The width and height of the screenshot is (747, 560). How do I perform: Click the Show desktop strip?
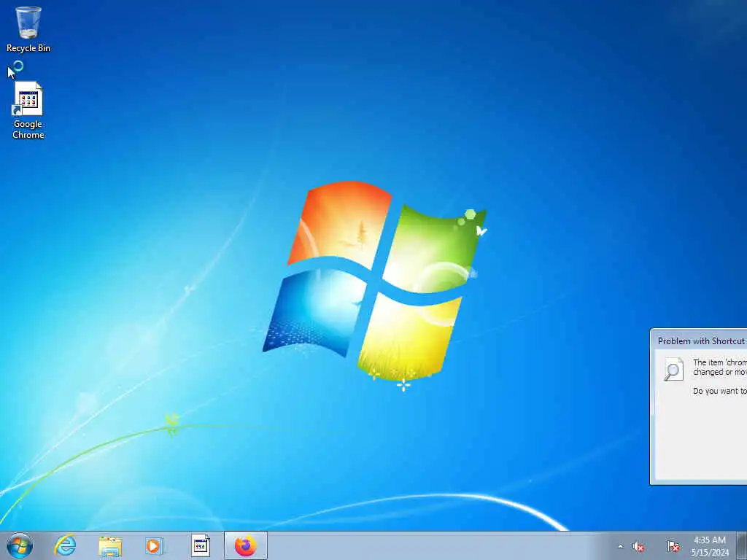(742, 545)
